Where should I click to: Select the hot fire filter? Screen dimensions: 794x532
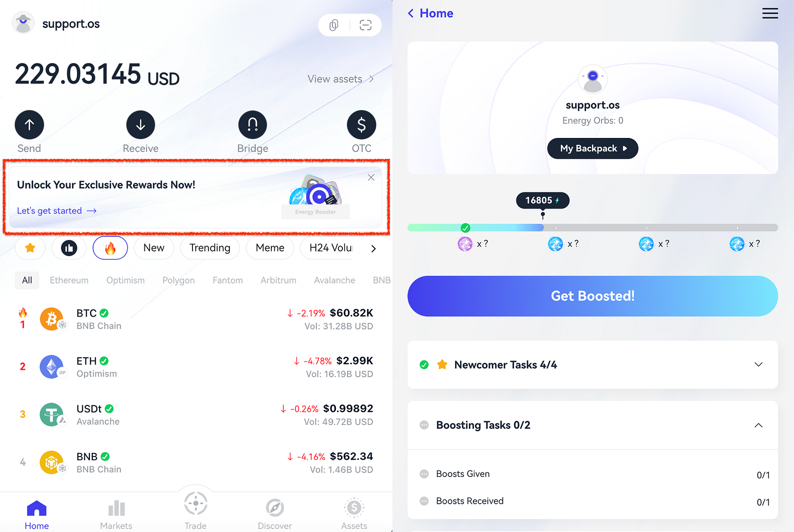pyautogui.click(x=110, y=248)
